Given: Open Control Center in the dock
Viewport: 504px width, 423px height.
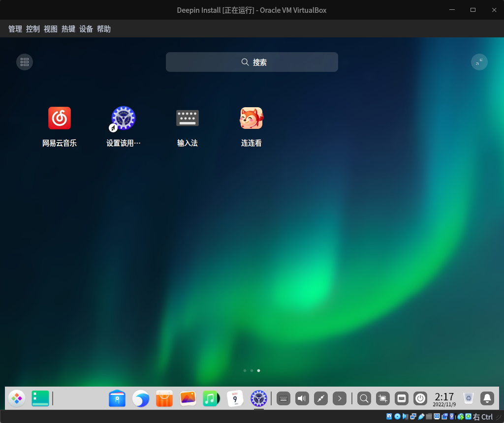Looking at the screenshot, I should pyautogui.click(x=259, y=398).
